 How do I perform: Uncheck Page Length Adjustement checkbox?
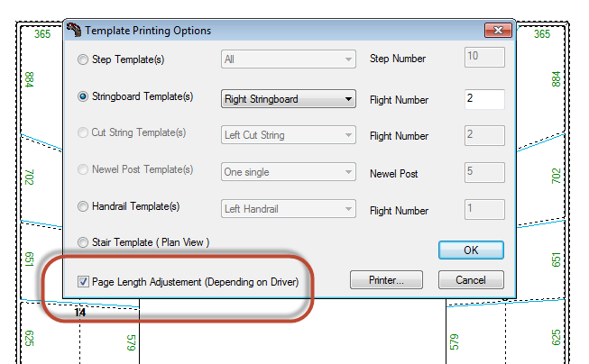pos(83,281)
